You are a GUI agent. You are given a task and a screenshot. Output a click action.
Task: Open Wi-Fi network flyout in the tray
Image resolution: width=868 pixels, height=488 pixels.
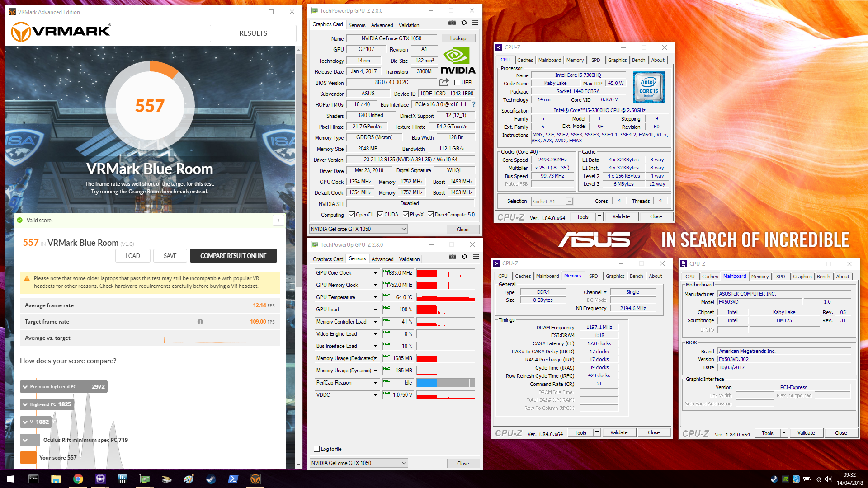coord(818,479)
